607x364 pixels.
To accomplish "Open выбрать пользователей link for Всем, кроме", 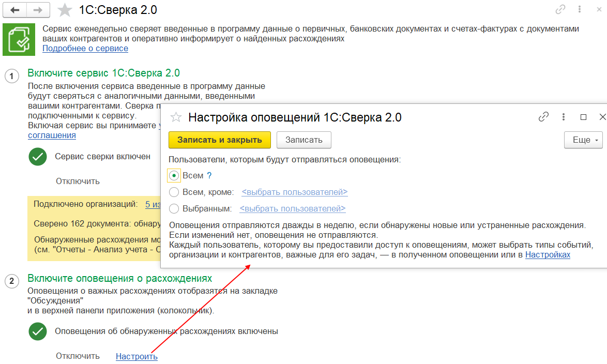I will (x=295, y=192).
